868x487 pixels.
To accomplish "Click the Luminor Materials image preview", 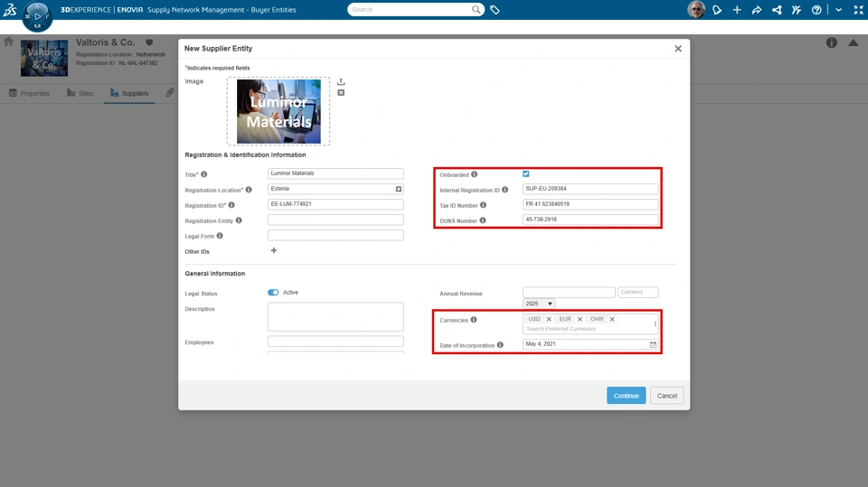I will pyautogui.click(x=278, y=111).
